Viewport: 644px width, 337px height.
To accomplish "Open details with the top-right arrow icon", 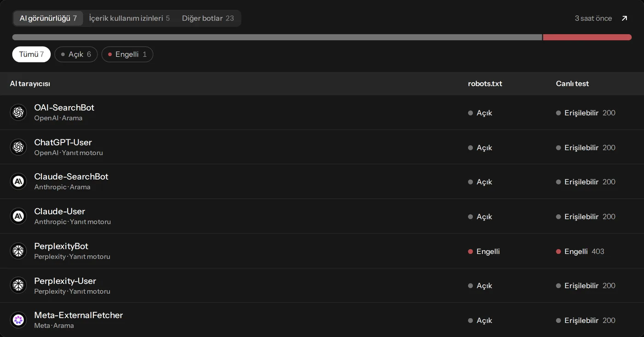I will (624, 18).
